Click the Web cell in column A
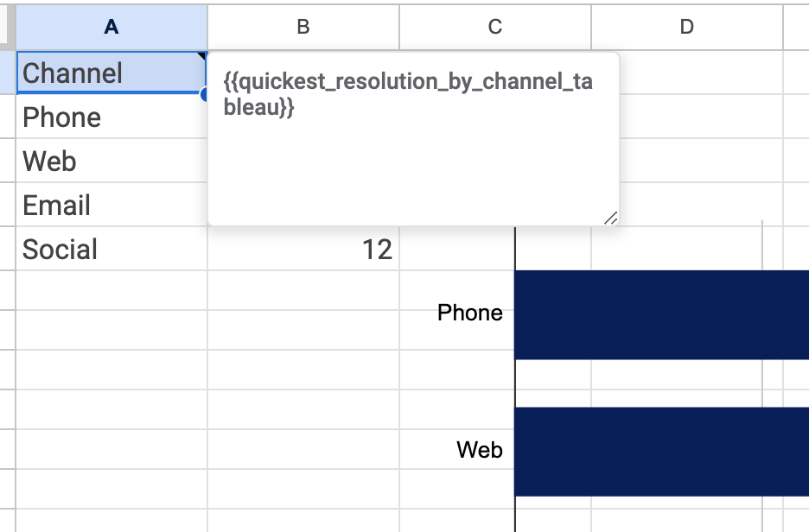Image resolution: width=809 pixels, height=532 pixels. pos(111,161)
